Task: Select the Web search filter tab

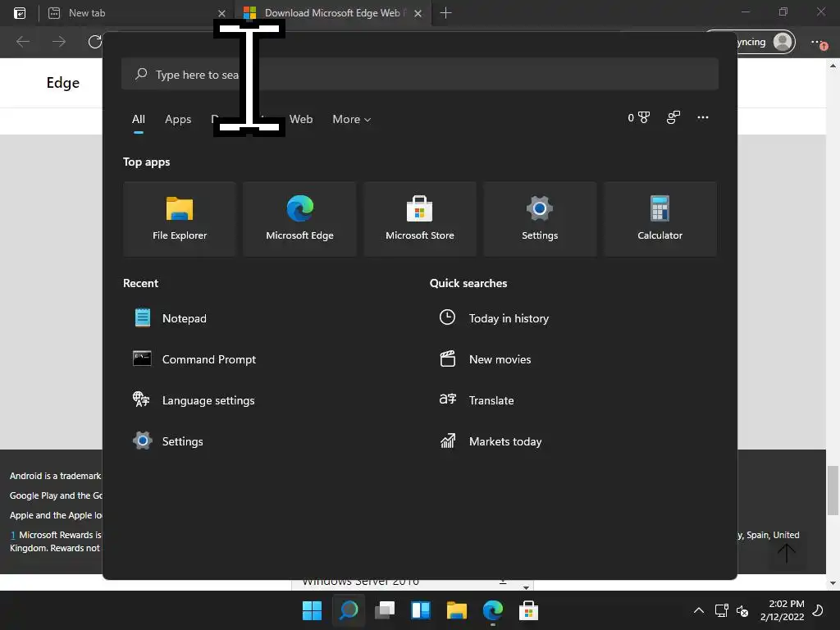Action: (x=301, y=120)
